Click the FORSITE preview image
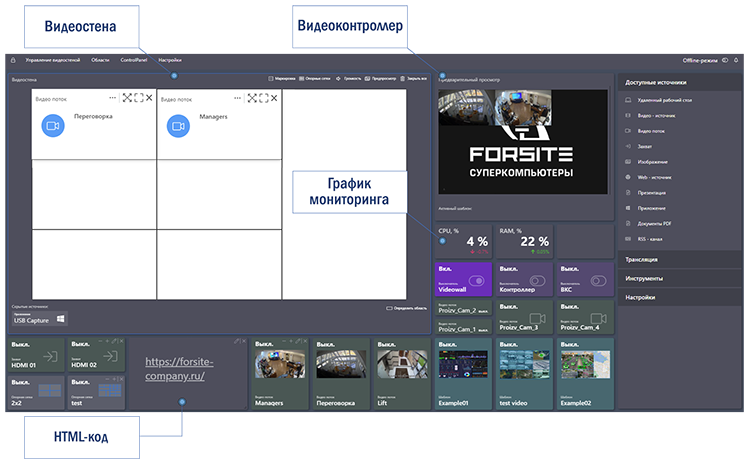This screenshot has width=750, height=462. [x=523, y=142]
